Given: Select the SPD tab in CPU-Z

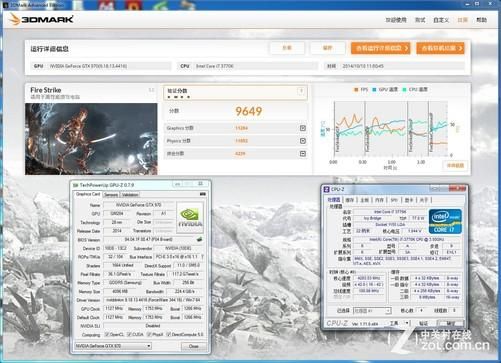Looking at the screenshot, I should [x=394, y=200].
